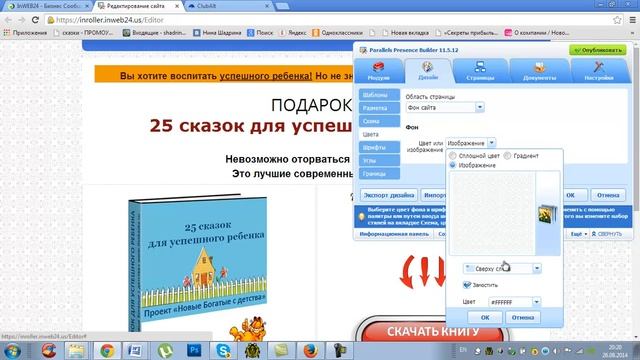
Task: Click the Свернуть link to collapse the panel
Action: [x=607, y=234]
